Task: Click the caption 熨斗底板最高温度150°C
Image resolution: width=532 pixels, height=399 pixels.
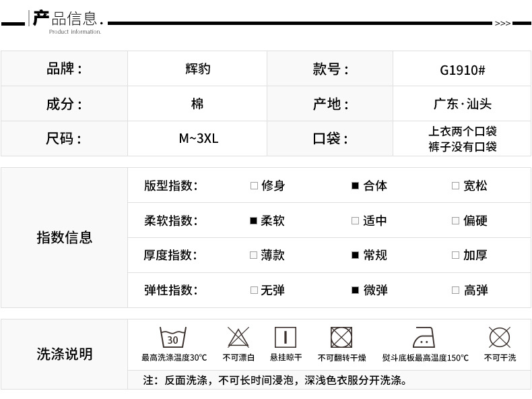Action: tap(425, 358)
